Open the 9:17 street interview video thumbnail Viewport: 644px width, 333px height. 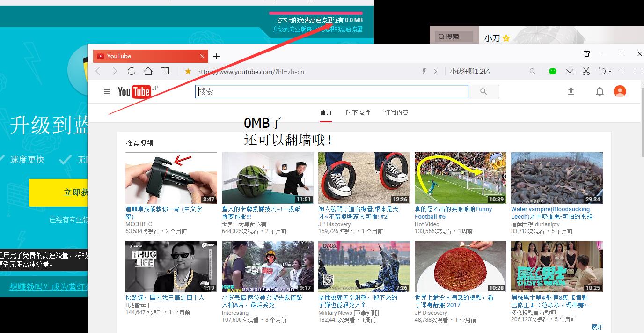(x=268, y=266)
